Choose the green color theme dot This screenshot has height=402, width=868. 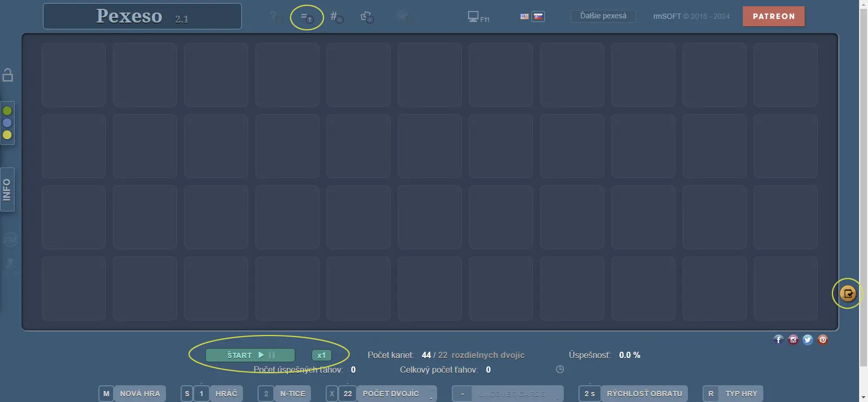pos(7,111)
